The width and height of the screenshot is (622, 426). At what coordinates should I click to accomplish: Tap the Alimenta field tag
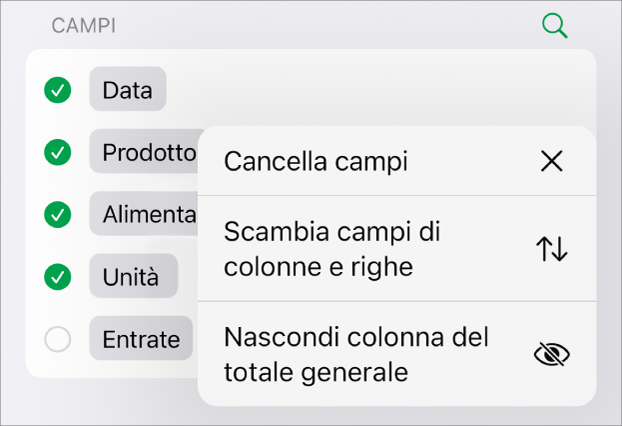click(x=146, y=214)
